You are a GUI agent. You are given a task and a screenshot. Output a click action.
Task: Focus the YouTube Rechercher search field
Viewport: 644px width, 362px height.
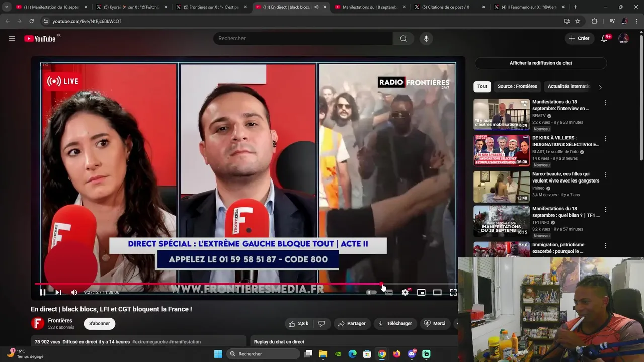[x=303, y=38]
